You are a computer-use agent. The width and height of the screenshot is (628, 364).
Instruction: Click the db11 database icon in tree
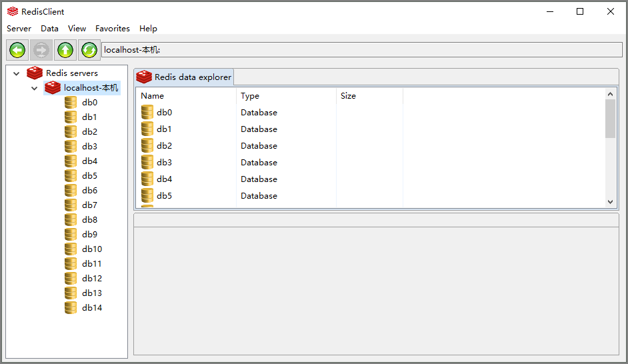(x=71, y=264)
